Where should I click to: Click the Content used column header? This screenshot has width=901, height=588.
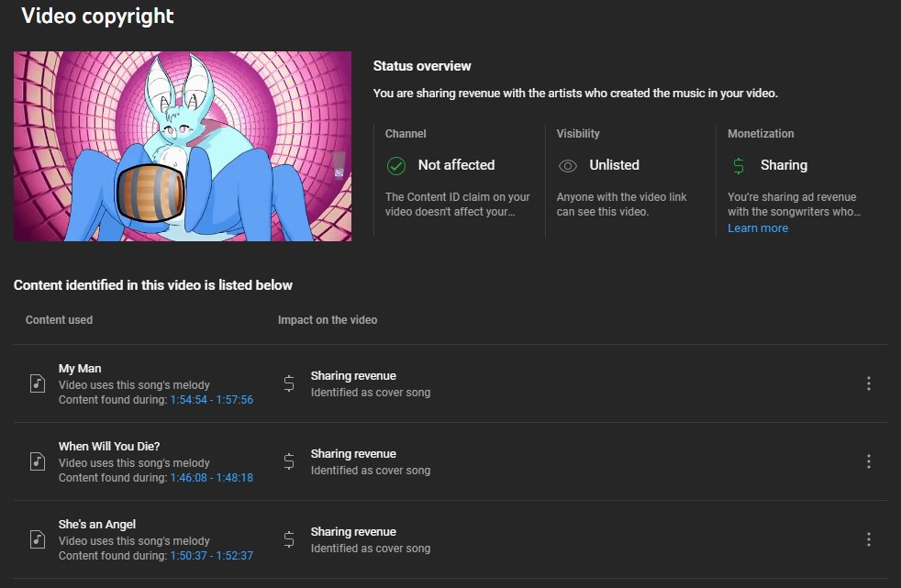[x=60, y=320]
